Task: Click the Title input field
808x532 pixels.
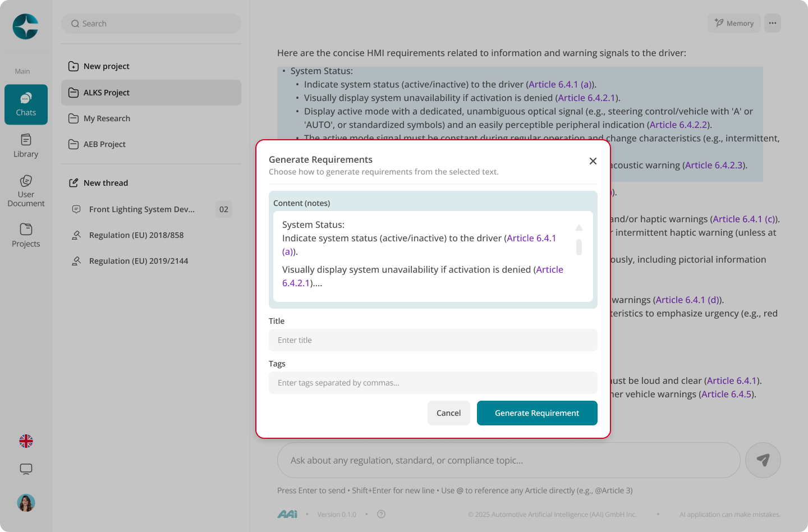Action: click(433, 340)
